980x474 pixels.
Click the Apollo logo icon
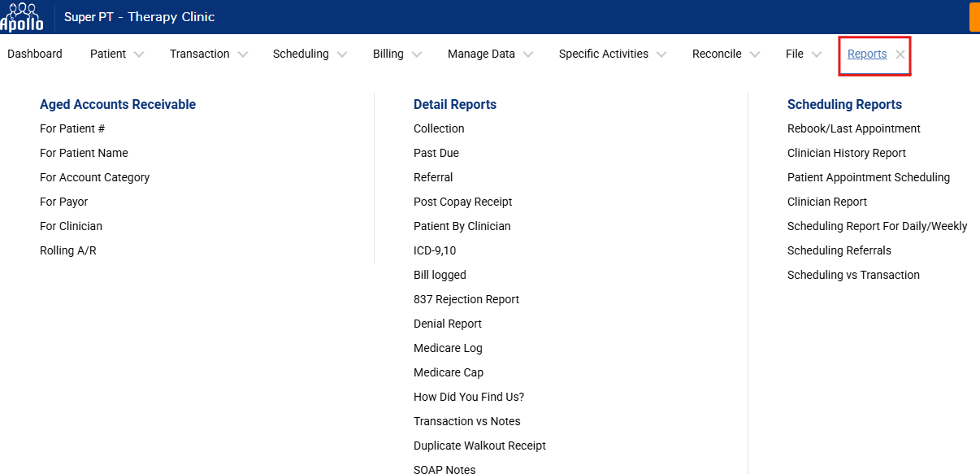(x=22, y=17)
